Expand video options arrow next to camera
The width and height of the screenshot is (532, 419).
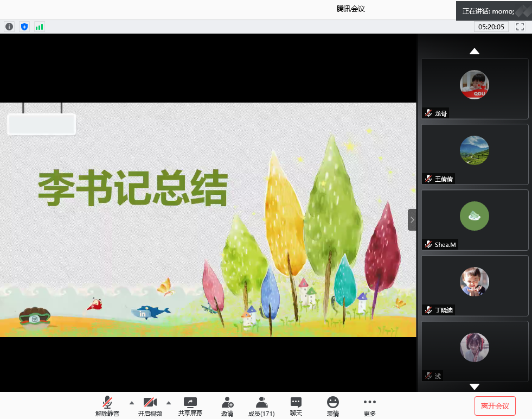(168, 403)
